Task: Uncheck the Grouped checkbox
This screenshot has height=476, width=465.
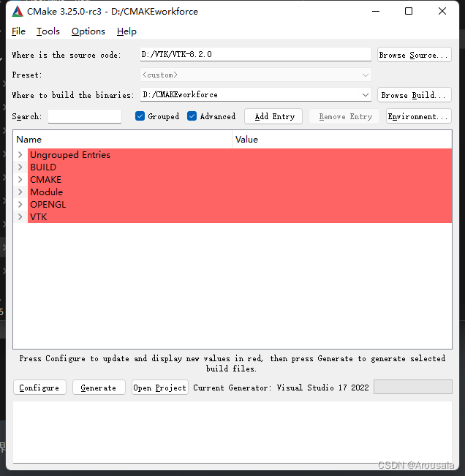Action: coord(140,116)
